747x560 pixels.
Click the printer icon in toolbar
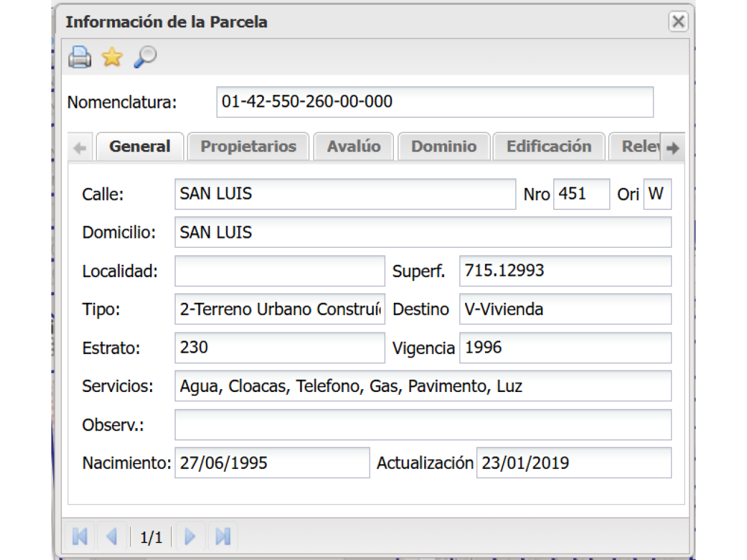click(x=79, y=57)
